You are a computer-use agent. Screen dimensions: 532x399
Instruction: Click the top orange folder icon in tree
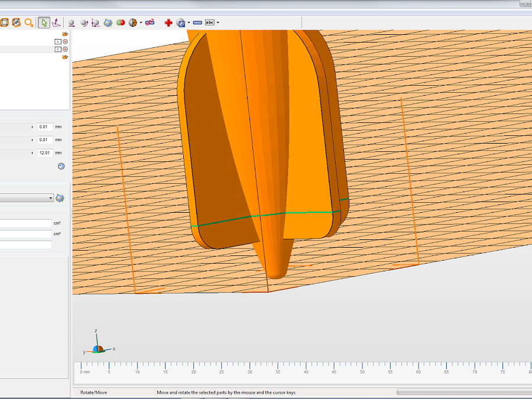coord(65,34)
